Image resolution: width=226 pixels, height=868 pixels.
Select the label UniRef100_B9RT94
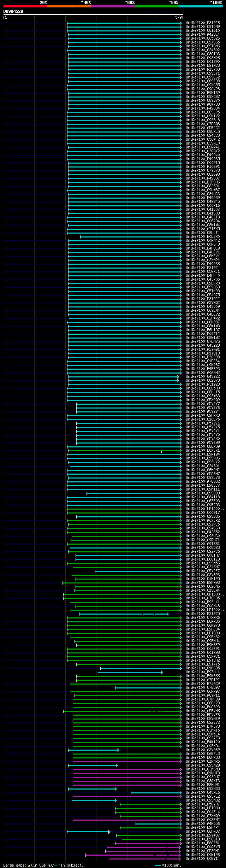coord(203,454)
